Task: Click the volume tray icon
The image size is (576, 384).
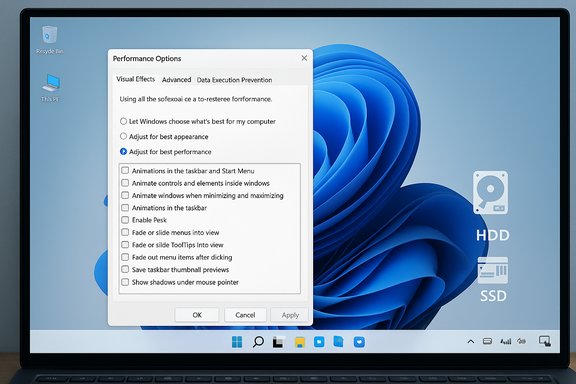Action: tap(521, 341)
